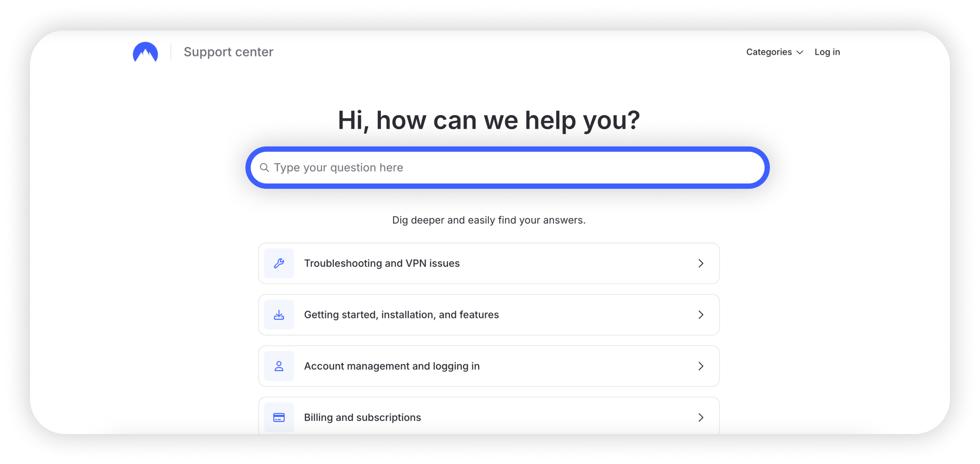Open the Support center home
The width and height of the screenshot is (980, 464).
tap(229, 52)
